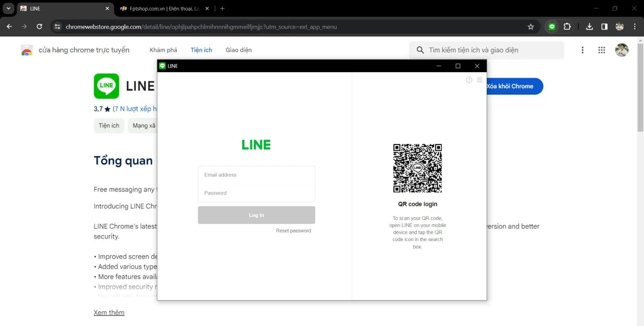
Task: Open the web store more options dots
Action: [582, 50]
